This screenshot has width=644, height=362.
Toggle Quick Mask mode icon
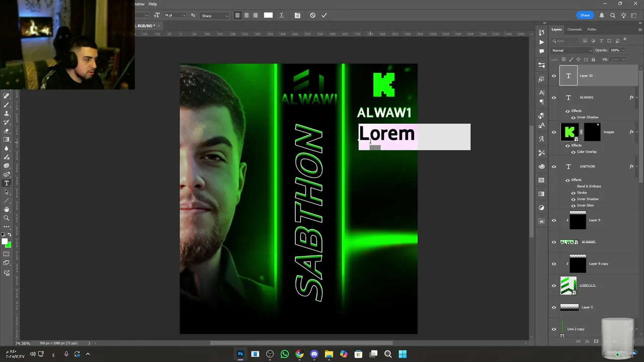tap(7, 254)
